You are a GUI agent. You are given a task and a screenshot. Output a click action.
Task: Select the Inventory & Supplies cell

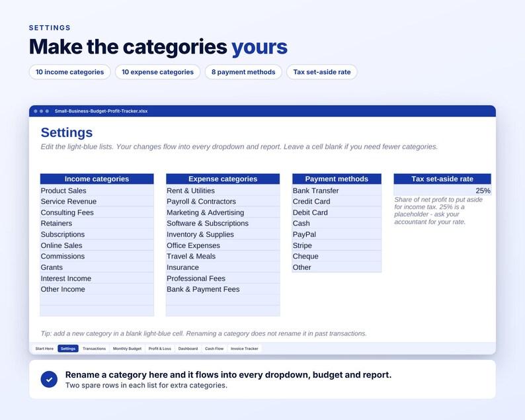pyautogui.click(x=223, y=234)
